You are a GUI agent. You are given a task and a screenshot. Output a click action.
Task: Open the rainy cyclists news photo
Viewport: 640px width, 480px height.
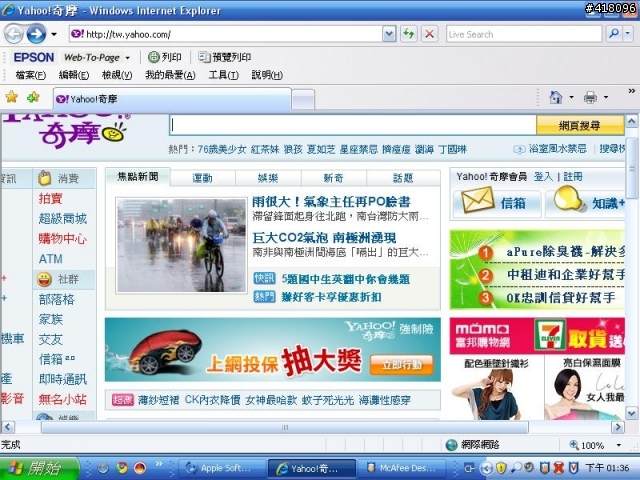pos(182,245)
